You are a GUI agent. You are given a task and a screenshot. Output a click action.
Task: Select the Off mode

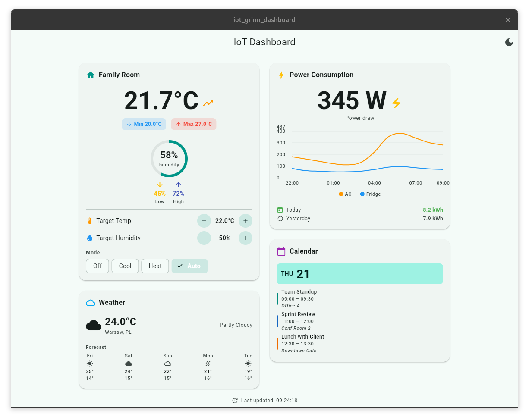click(x=98, y=266)
